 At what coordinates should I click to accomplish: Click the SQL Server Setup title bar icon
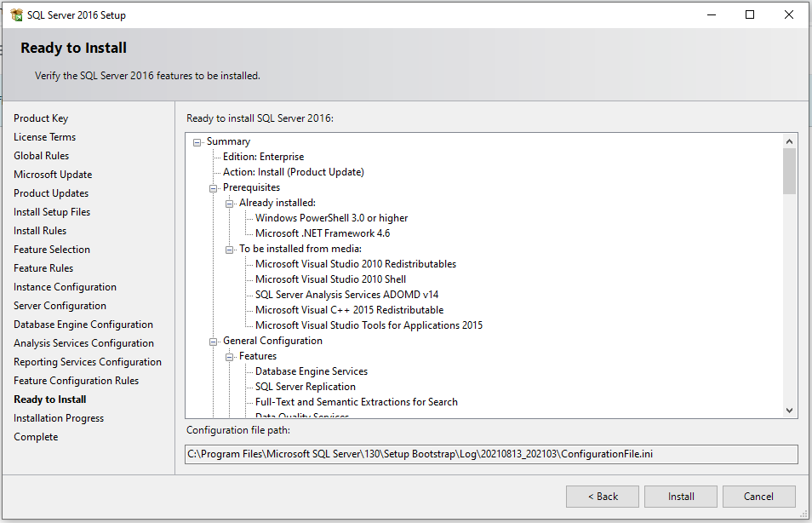point(16,15)
